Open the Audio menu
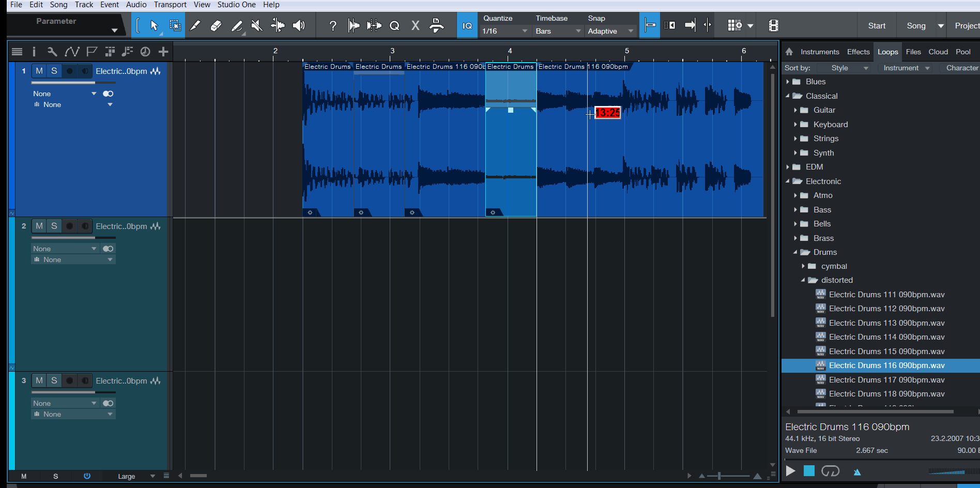The height and width of the screenshot is (488, 980). (136, 5)
